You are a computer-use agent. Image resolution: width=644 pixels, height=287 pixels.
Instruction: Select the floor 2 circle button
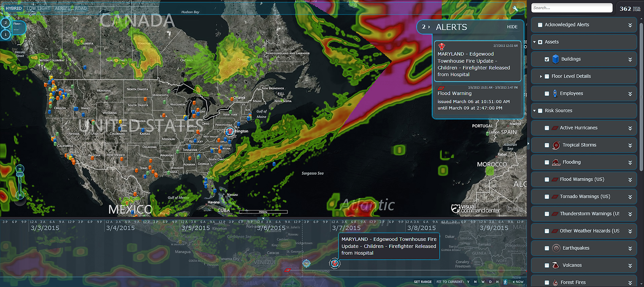click(6, 23)
